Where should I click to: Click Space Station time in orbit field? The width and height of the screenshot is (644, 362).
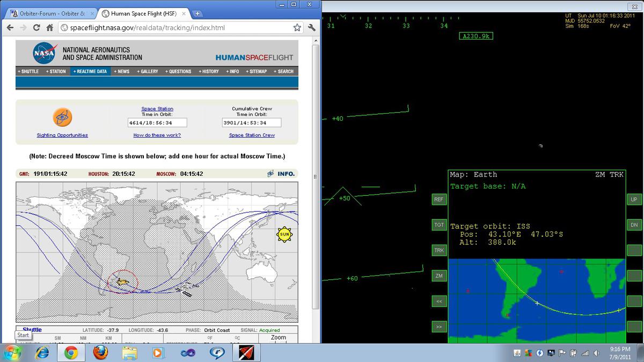(x=157, y=123)
